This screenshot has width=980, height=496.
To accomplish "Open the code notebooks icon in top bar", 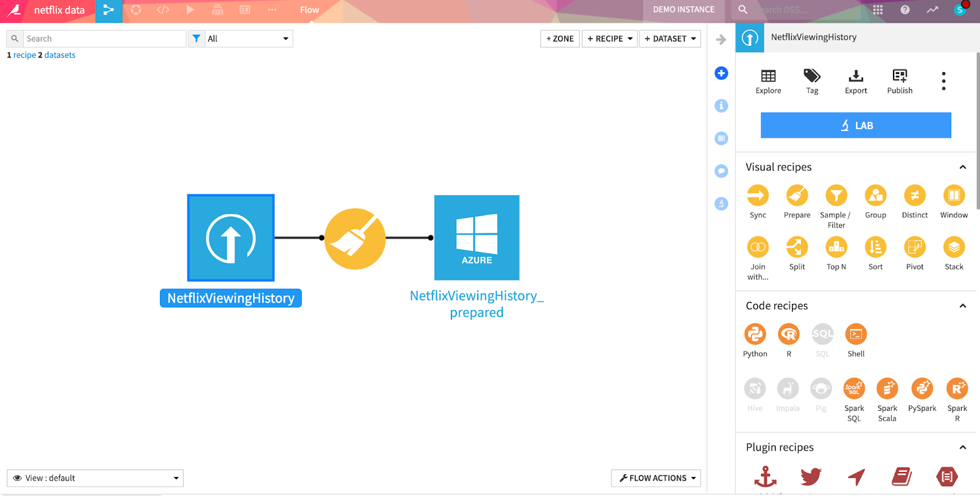I will coord(163,10).
